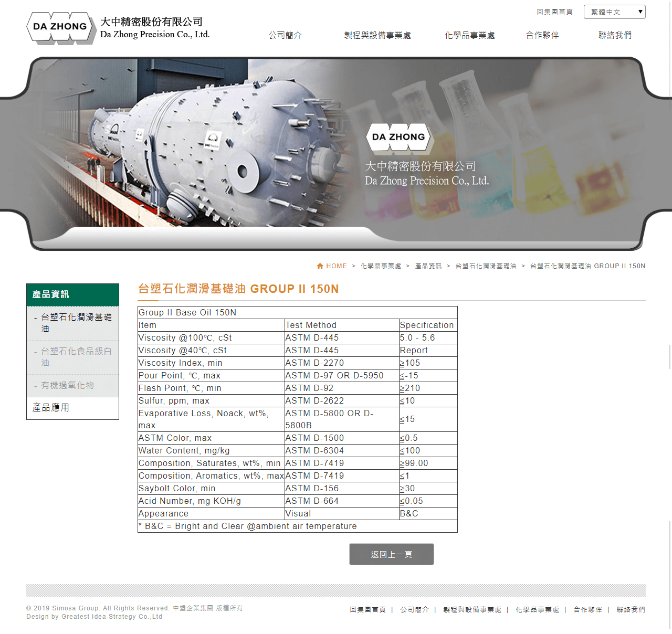The width and height of the screenshot is (672, 634).
Task: Open 聯絡我們 in top navigation
Action: click(x=615, y=35)
